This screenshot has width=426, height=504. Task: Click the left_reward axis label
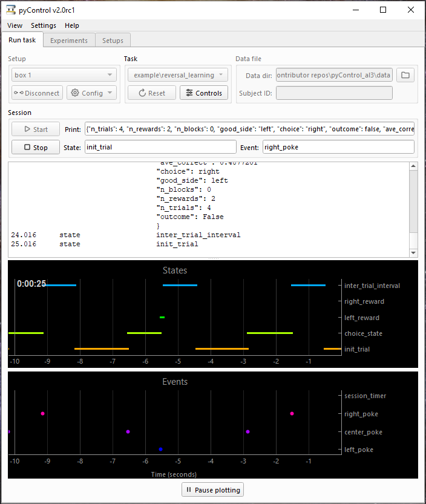(x=362, y=318)
